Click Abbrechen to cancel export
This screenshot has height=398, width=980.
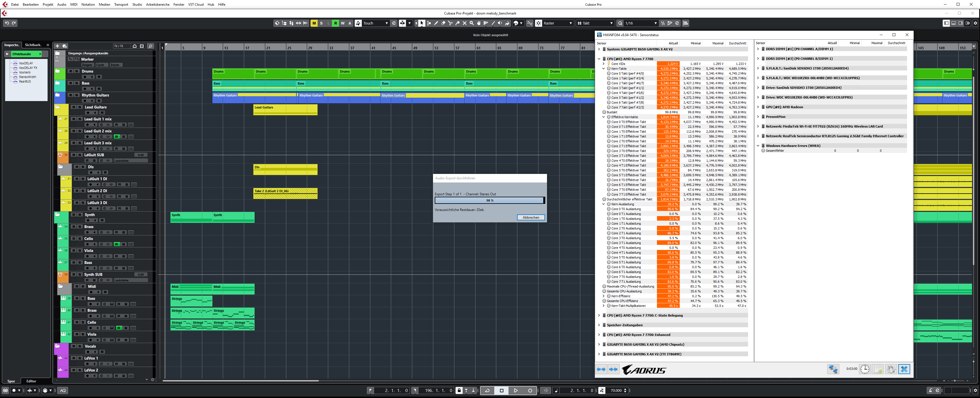click(x=530, y=218)
